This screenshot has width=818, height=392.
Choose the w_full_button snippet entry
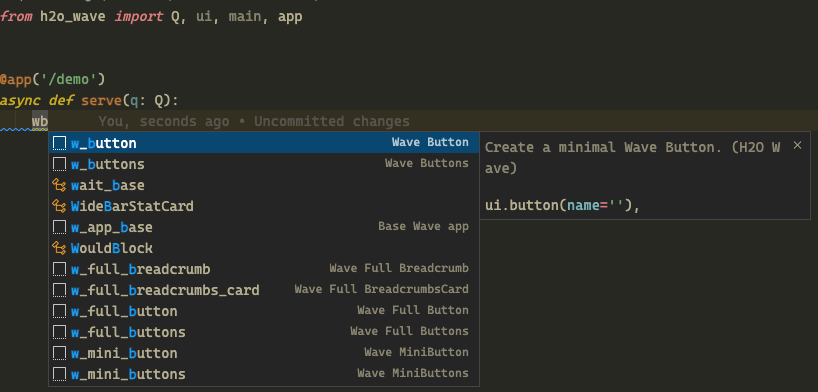[264, 311]
